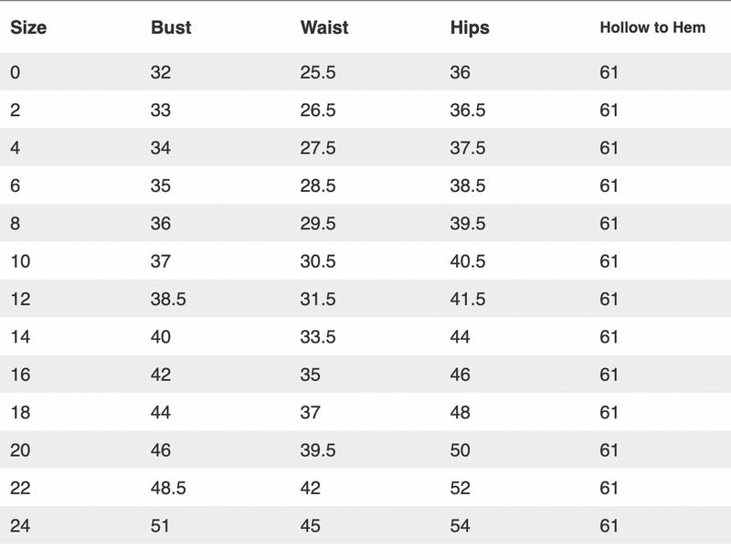The image size is (731, 560).
Task: Click hips value 41.5
Action: [x=468, y=299]
